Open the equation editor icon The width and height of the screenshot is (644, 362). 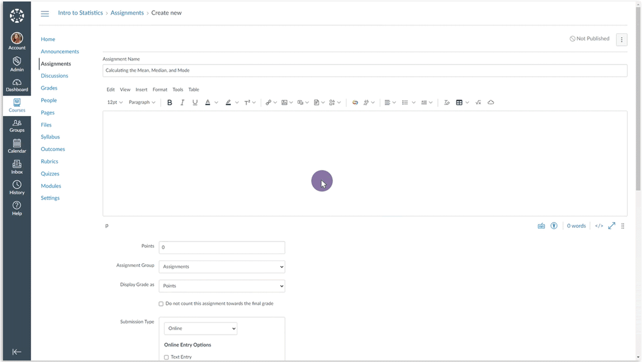pyautogui.click(x=478, y=103)
